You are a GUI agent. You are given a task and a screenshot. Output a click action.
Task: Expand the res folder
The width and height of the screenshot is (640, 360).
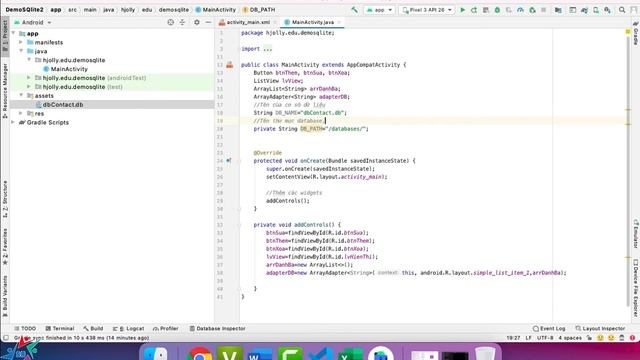pos(21,113)
